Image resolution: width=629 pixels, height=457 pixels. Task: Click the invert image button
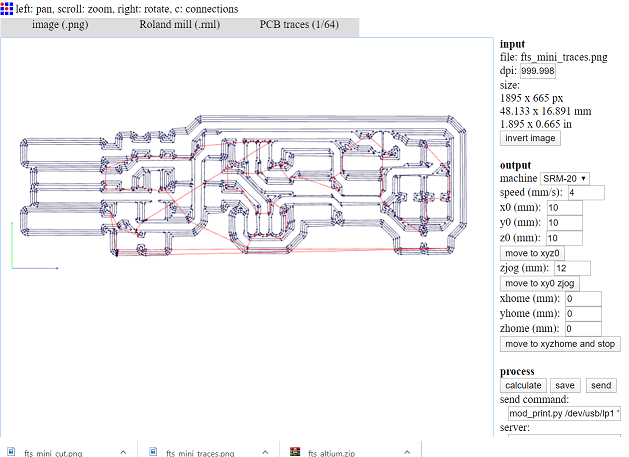coord(530,138)
